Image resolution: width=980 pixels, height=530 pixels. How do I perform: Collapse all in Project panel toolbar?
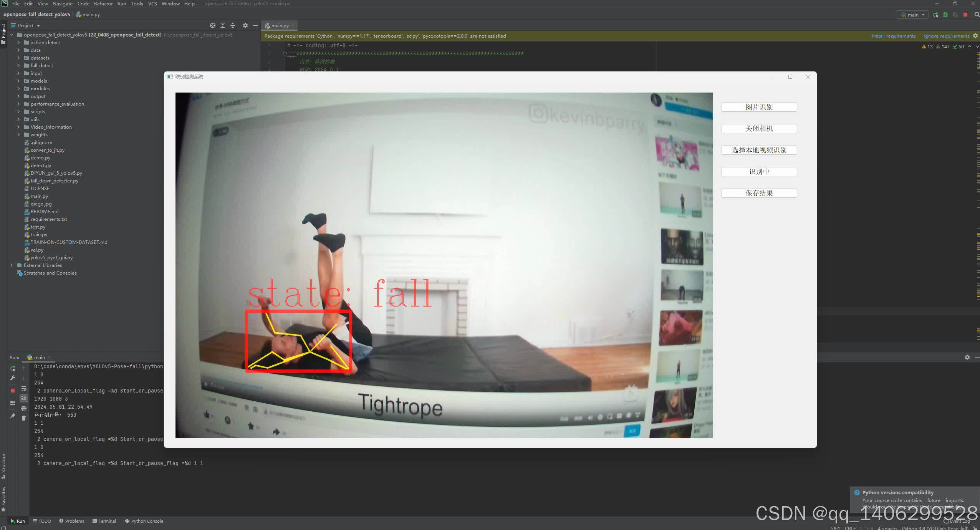tap(233, 25)
